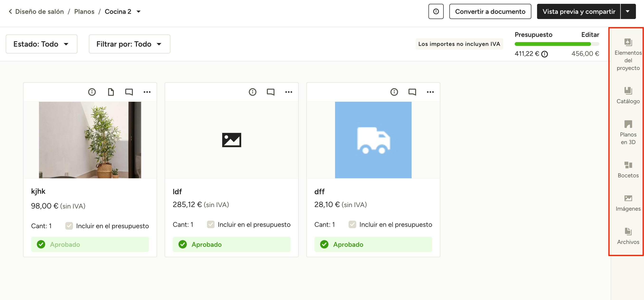Viewport: 644px width, 300px height.
Task: Open the Catálogo sidebar panel
Action: tap(628, 95)
